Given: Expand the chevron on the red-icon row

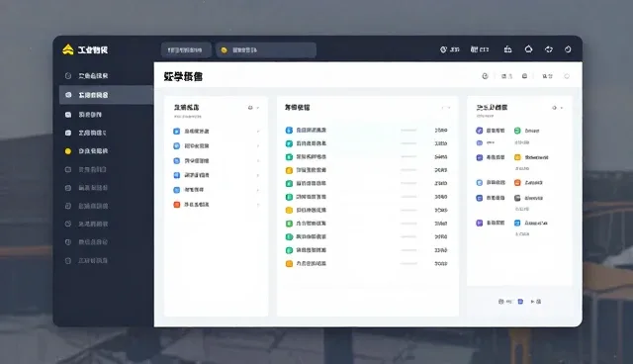Looking at the screenshot, I should [x=258, y=205].
